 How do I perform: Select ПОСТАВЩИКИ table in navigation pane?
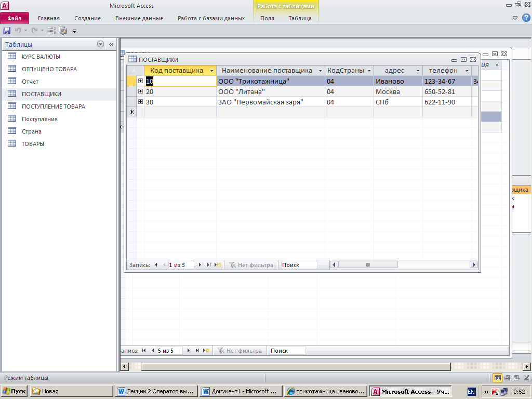click(59, 94)
